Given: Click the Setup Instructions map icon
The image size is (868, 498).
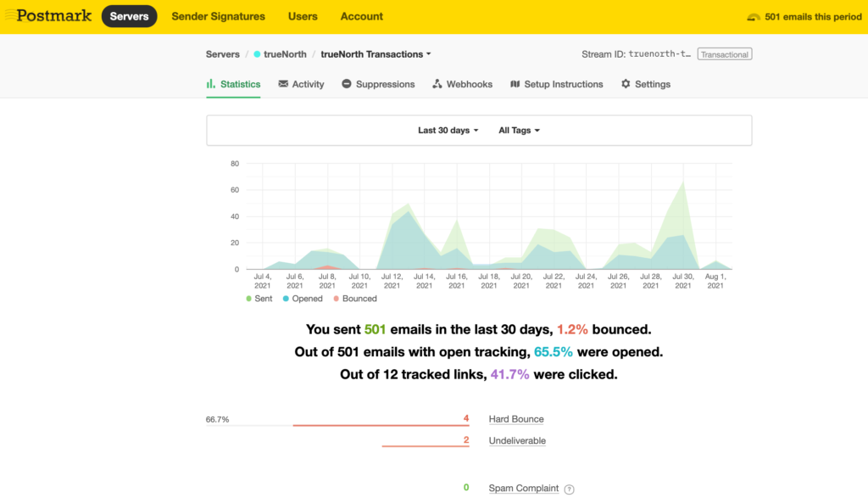Looking at the screenshot, I should (515, 84).
